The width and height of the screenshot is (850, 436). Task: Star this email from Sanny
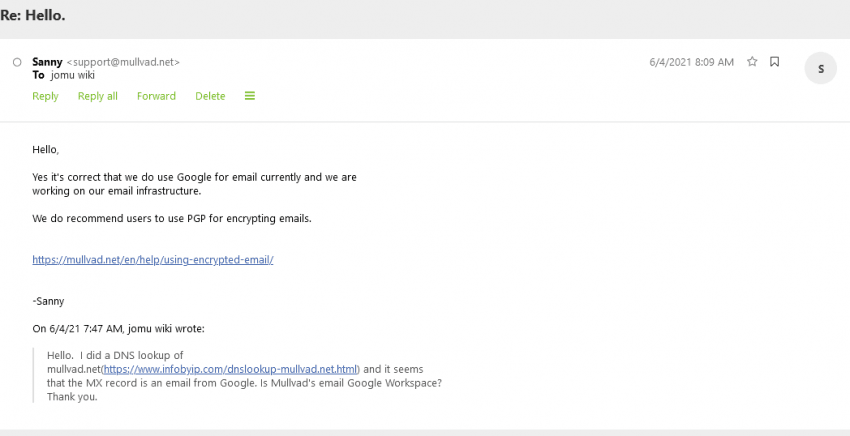point(752,61)
